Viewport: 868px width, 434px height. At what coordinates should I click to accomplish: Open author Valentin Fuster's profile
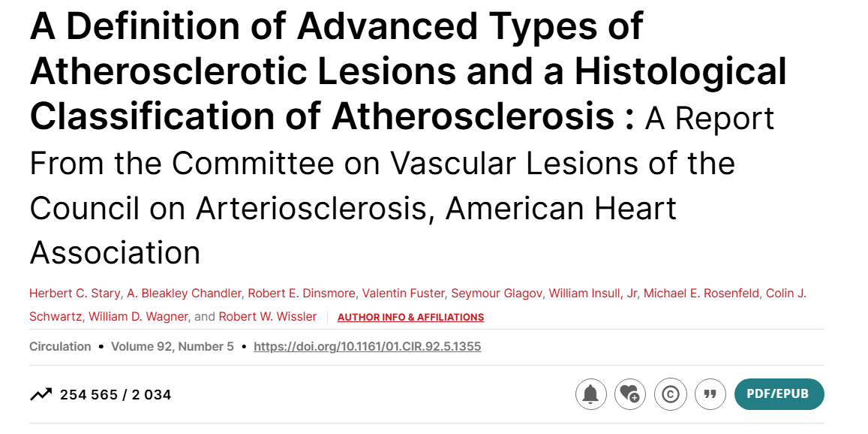click(407, 294)
